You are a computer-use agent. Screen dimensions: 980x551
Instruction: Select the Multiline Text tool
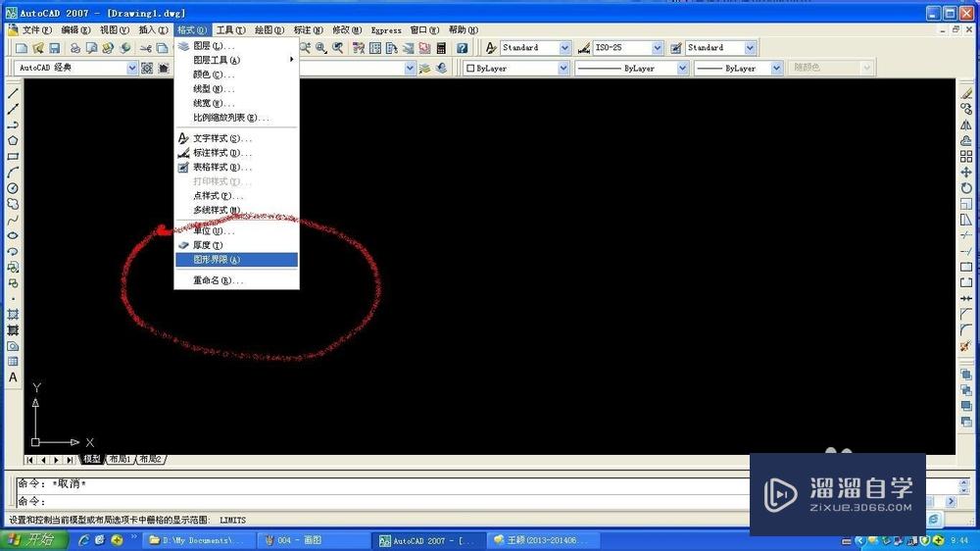point(13,377)
